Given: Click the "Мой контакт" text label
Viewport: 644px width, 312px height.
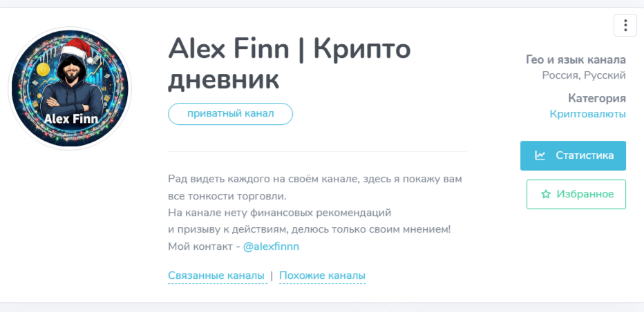Looking at the screenshot, I should 200,246.
